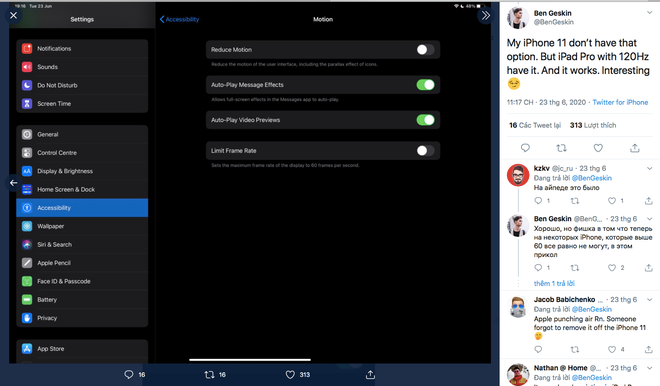This screenshot has height=386, width=660.
Task: Select Accessibility in settings sidebar
Action: point(82,208)
